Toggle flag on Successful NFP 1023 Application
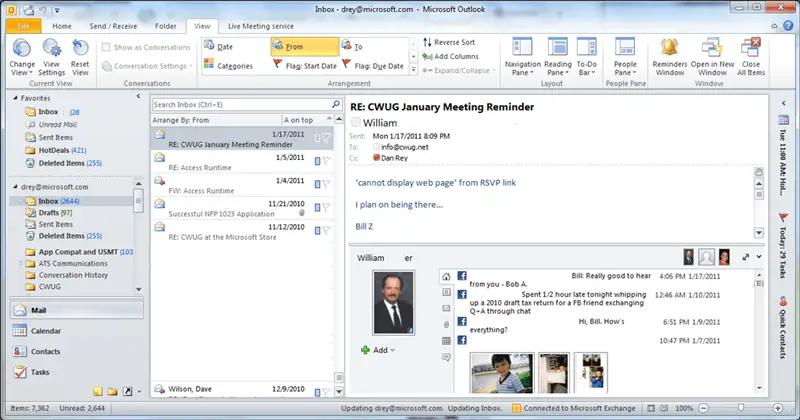The image size is (800, 420). [x=326, y=207]
